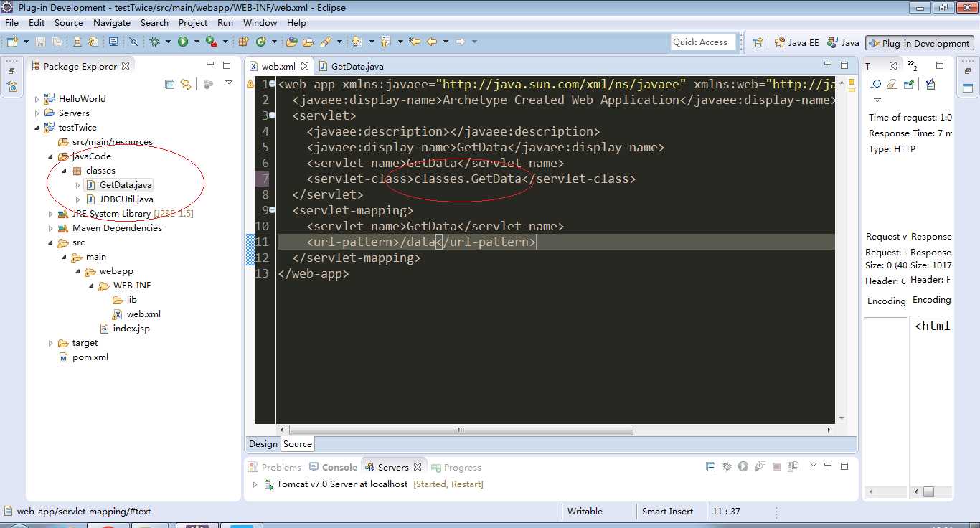Click the Previous Annotation toolbar icon
Viewport: 980px width, 528px height.
pyautogui.click(x=385, y=42)
